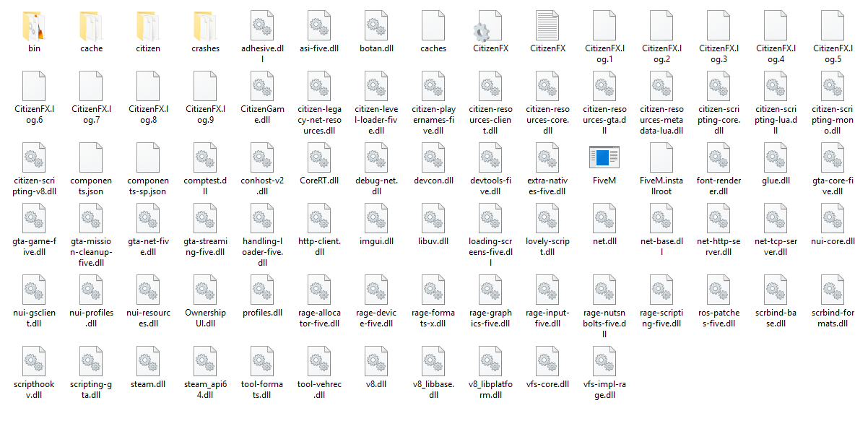Select the OwnershipUI.dll file icon
Screen dimensions: 868x434
206,290
